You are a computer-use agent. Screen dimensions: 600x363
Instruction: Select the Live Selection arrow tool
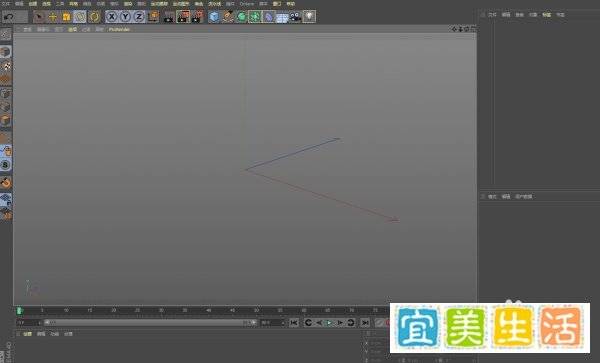pyautogui.click(x=38, y=17)
